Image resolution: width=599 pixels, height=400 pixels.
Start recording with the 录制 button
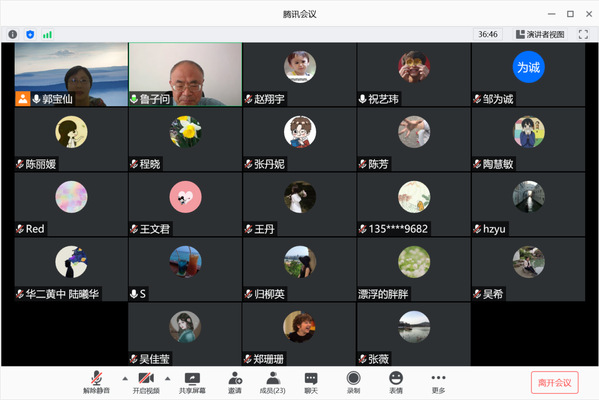[x=353, y=383]
